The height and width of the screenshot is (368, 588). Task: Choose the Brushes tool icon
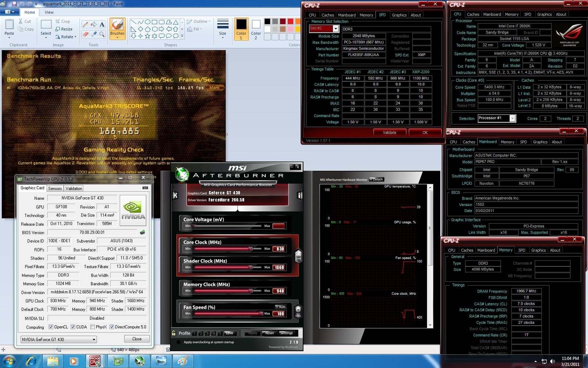(117, 25)
